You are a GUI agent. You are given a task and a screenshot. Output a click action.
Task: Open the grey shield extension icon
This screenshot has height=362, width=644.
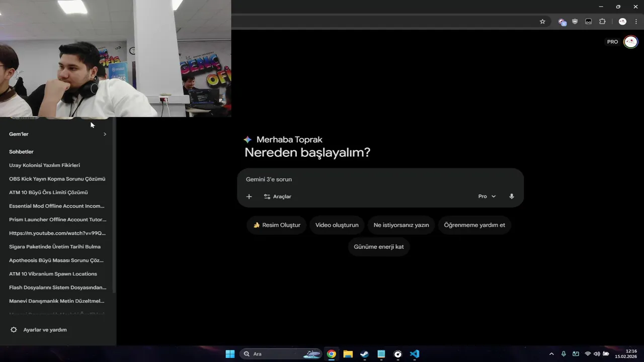tap(575, 22)
